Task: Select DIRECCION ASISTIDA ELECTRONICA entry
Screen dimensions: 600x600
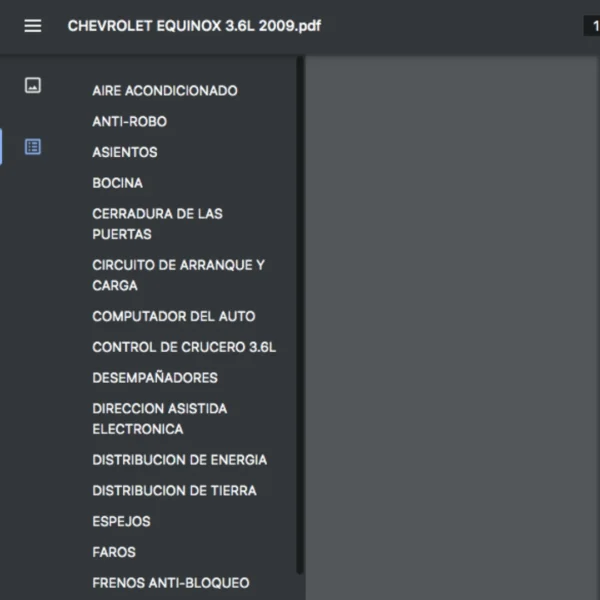Action: tap(160, 419)
